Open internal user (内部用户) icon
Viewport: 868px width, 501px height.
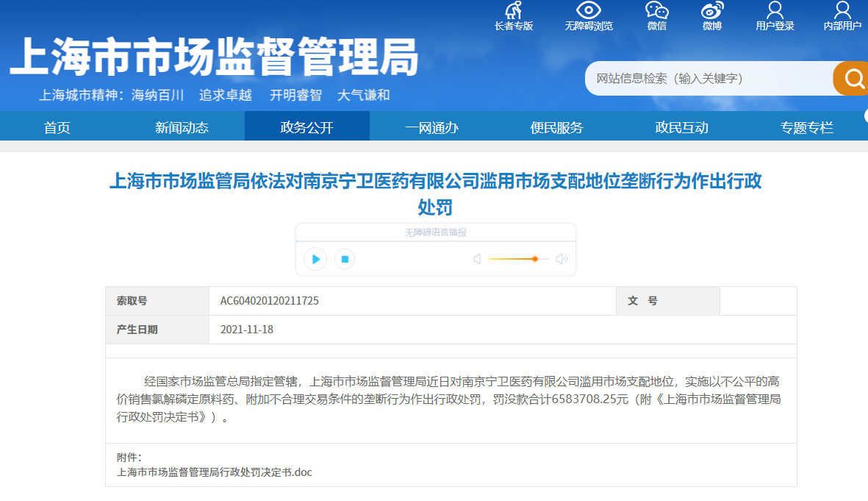tap(842, 11)
